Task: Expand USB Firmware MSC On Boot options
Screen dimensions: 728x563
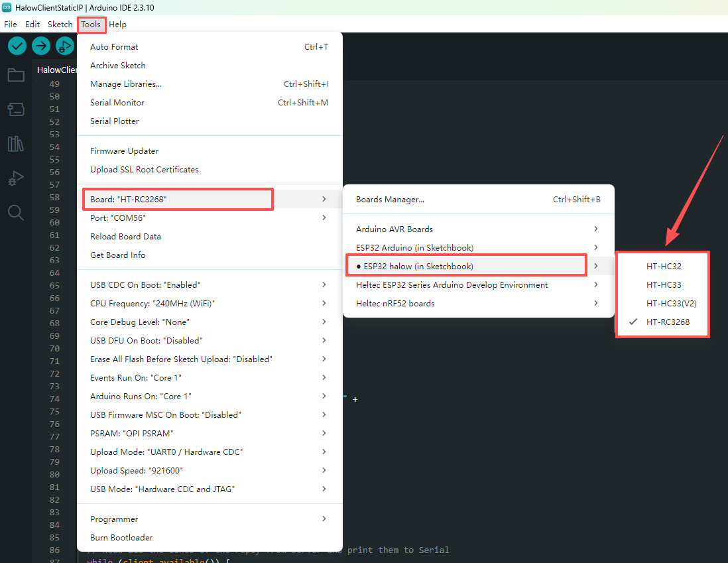Action: 210,415
